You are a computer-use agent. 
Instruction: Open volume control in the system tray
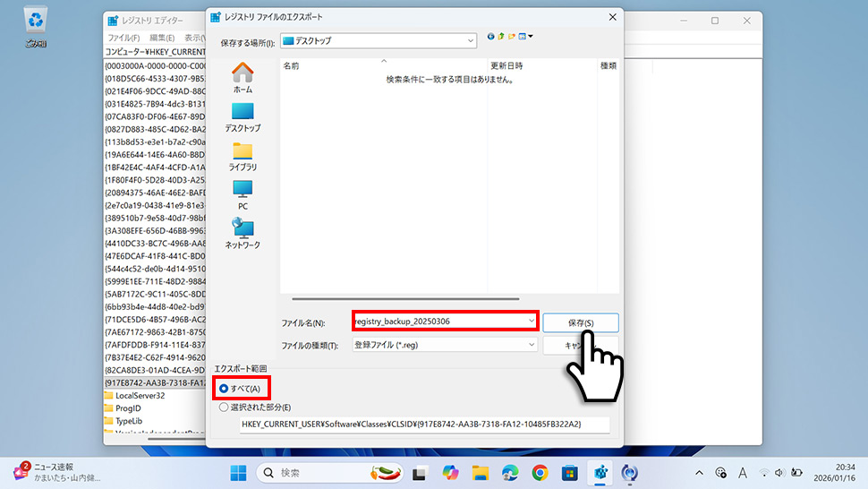(x=779, y=473)
